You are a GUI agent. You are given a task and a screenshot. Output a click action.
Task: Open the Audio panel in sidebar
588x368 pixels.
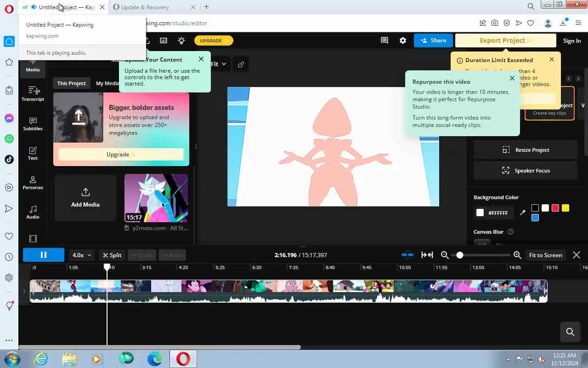[33, 212]
